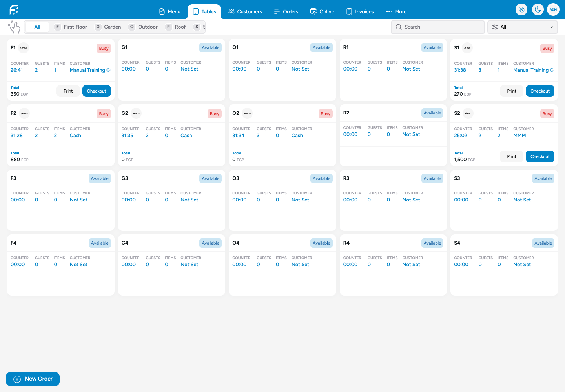Click the 880 EGP total on table F2
The height and width of the screenshot is (392, 565).
coord(20,160)
